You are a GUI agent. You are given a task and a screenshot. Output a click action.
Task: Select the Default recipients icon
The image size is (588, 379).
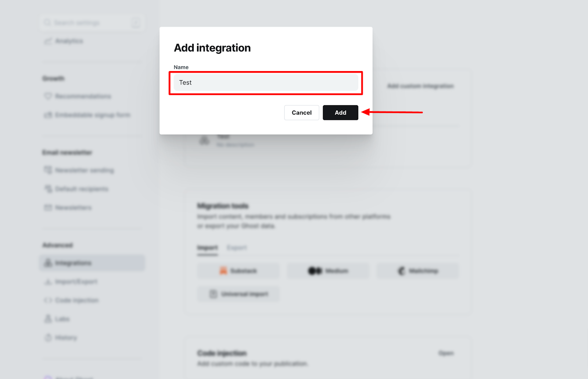[48, 189]
